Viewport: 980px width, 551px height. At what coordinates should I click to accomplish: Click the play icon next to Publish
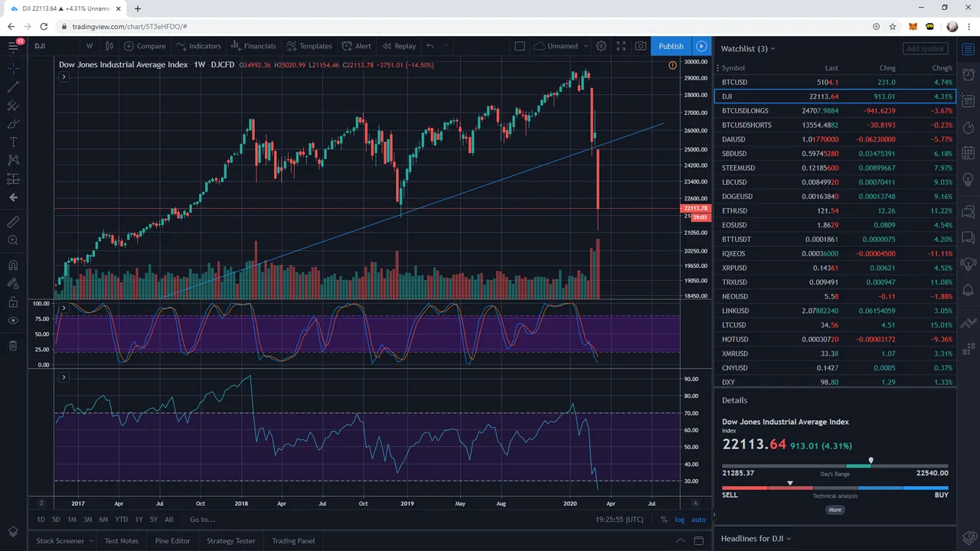point(701,46)
